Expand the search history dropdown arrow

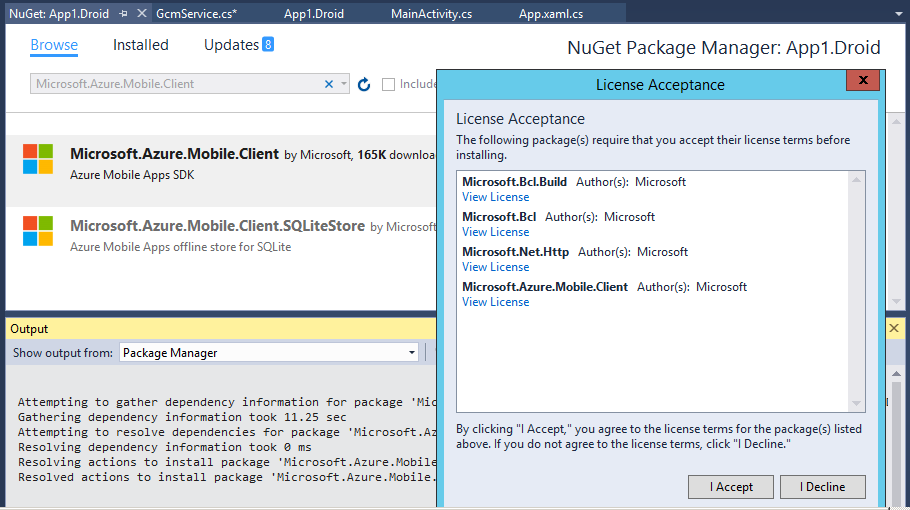(x=344, y=84)
